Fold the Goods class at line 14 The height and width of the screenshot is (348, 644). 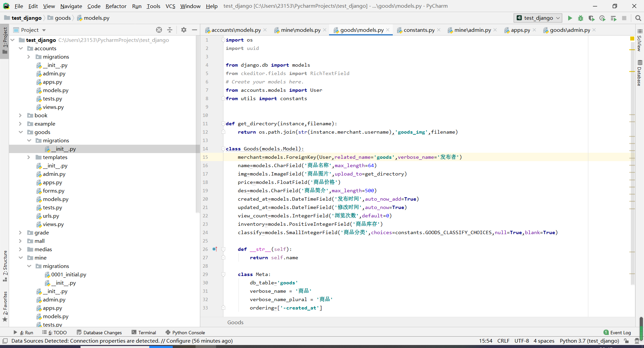223,149
